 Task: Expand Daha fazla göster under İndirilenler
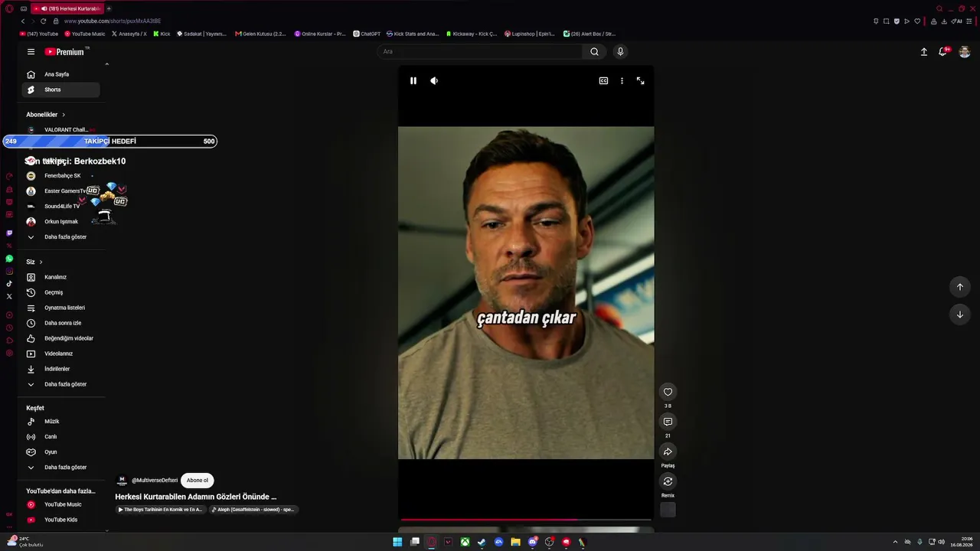61,384
